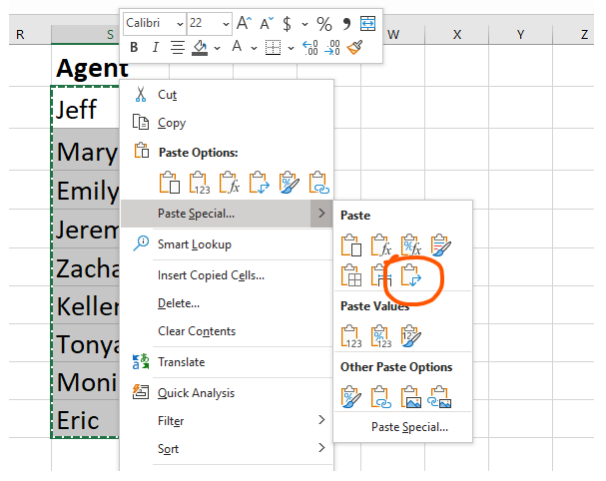
Task: Toggle Italic formatting in the mini toolbar
Action: (155, 47)
